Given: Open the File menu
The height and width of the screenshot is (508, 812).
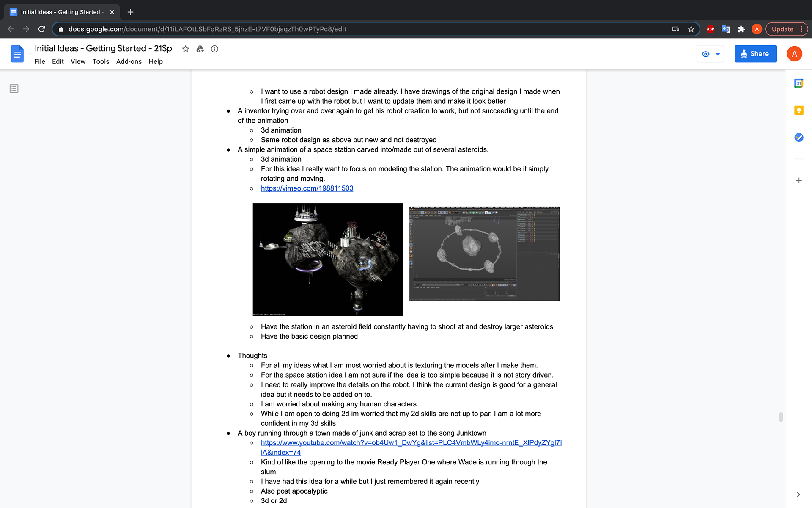Looking at the screenshot, I should pyautogui.click(x=40, y=61).
